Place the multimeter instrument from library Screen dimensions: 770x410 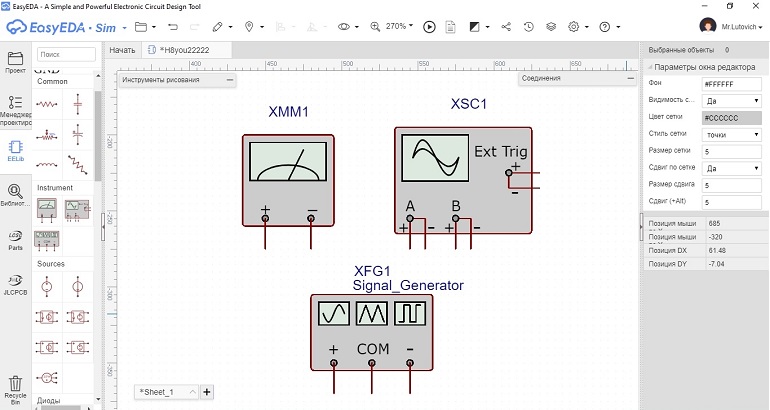tap(47, 210)
